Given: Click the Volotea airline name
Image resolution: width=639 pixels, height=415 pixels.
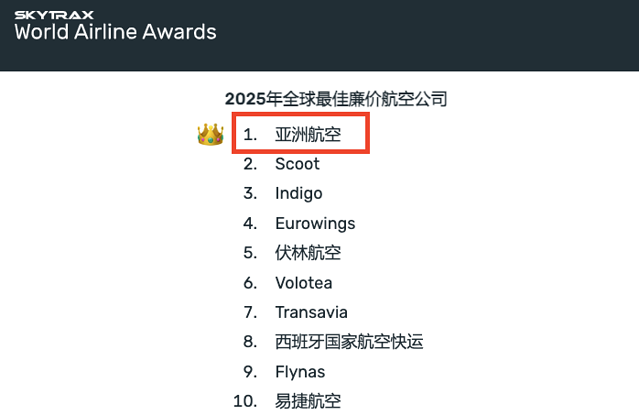Looking at the screenshot, I should tap(304, 283).
